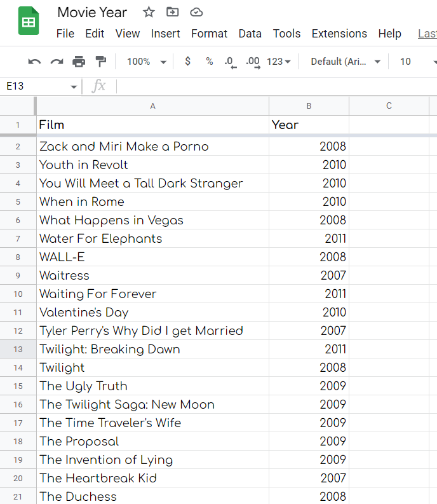Click the Move to folder icon

point(173,12)
